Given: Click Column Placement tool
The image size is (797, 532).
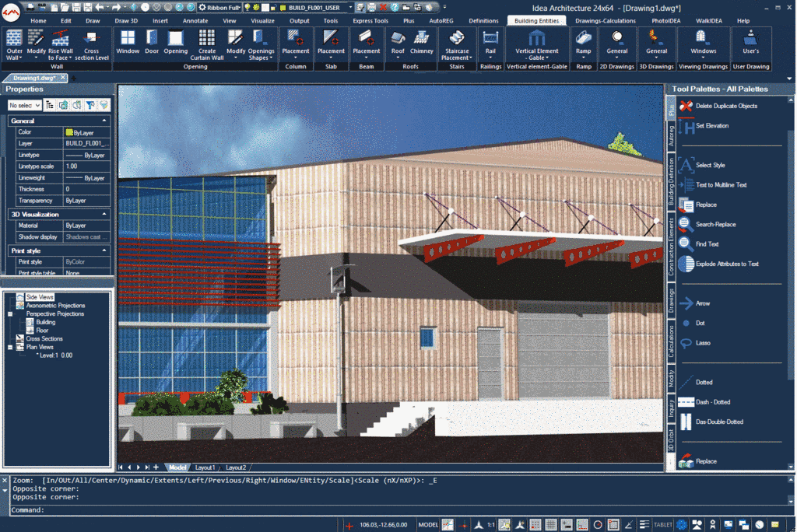Looking at the screenshot, I should 295,44.
